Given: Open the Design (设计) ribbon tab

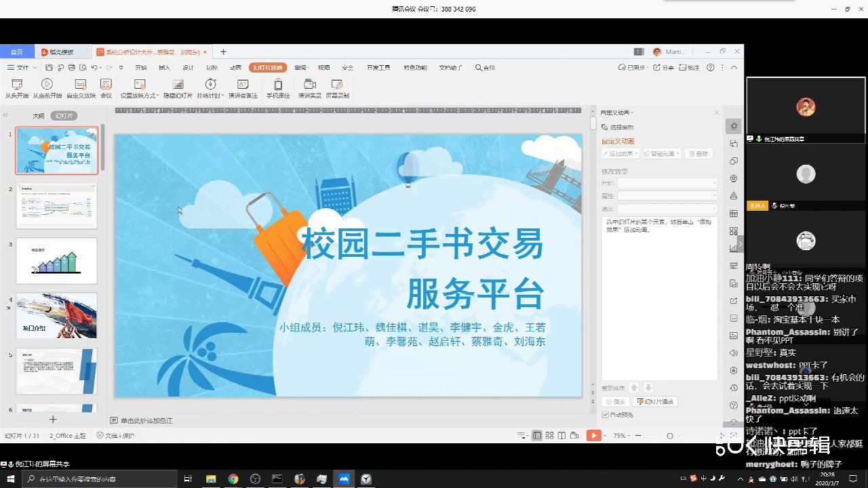Looking at the screenshot, I should (x=188, y=68).
